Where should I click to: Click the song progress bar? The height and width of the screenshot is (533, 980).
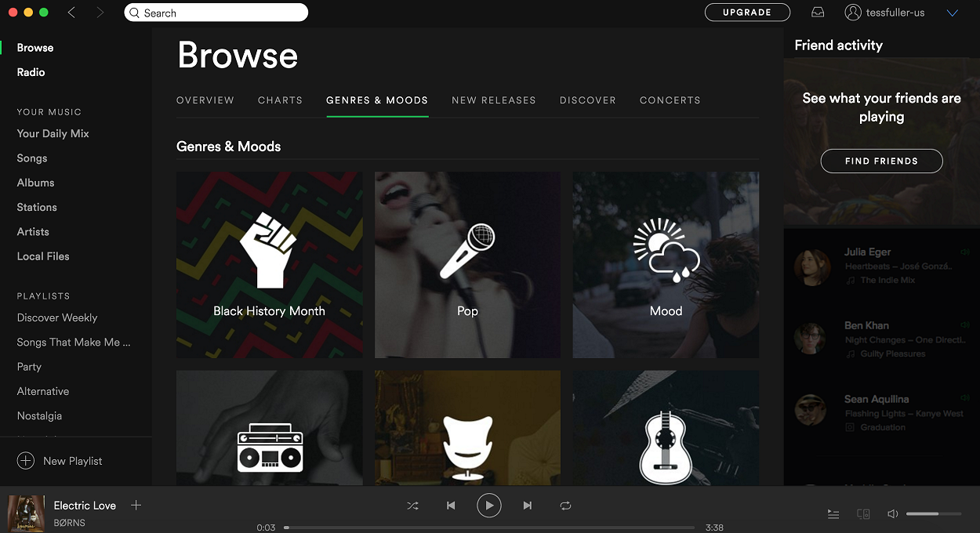click(489, 528)
